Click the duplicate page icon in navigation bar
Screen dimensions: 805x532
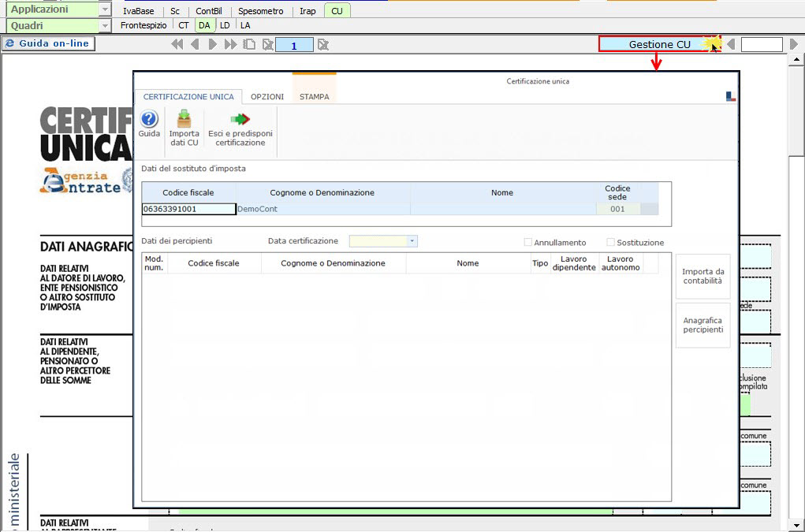249,45
